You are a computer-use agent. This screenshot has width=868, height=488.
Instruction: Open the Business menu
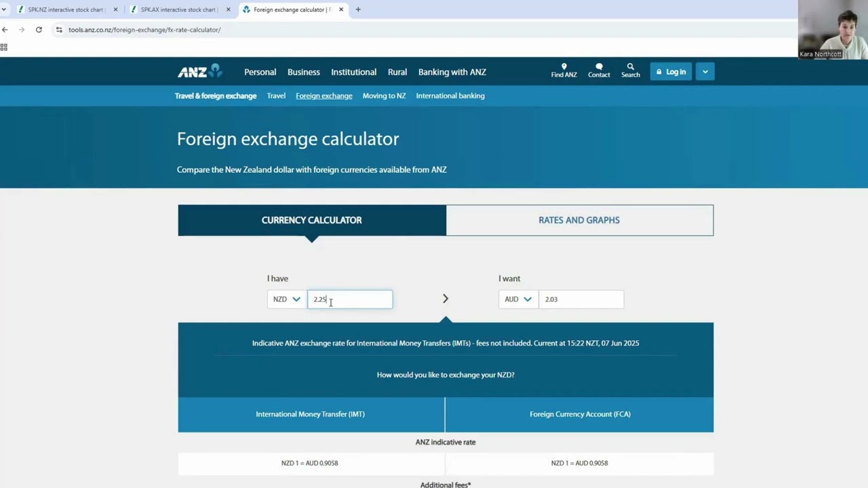coord(304,72)
